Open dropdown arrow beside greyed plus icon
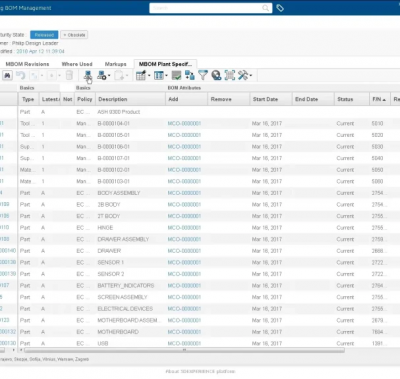The height and width of the screenshot is (379, 400). [59, 76]
